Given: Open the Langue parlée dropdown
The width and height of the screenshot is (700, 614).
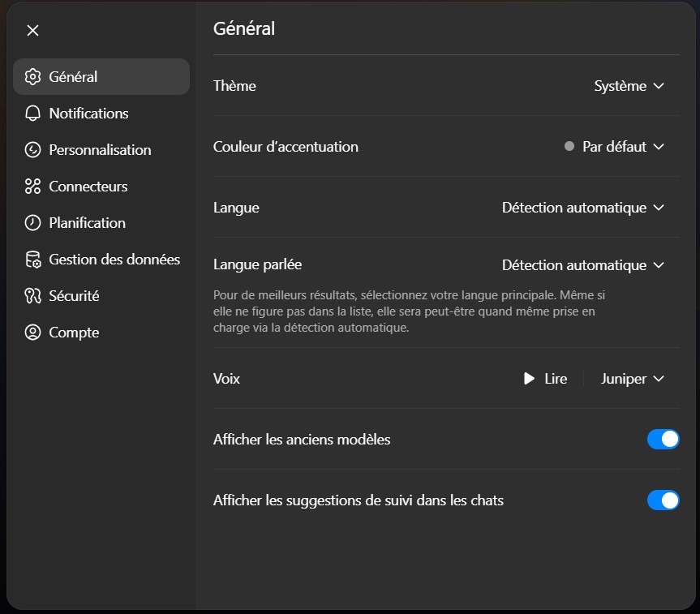Looking at the screenshot, I should (583, 265).
